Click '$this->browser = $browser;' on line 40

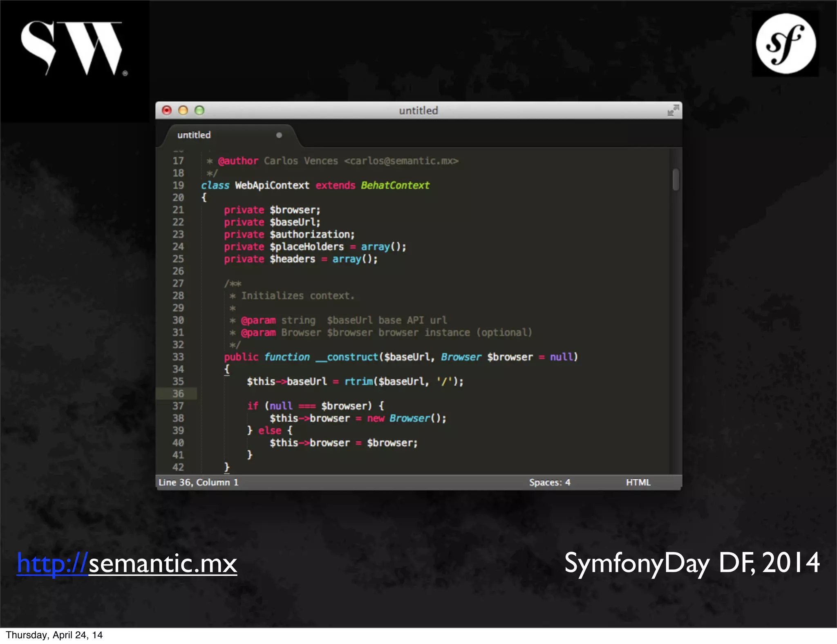tap(344, 443)
